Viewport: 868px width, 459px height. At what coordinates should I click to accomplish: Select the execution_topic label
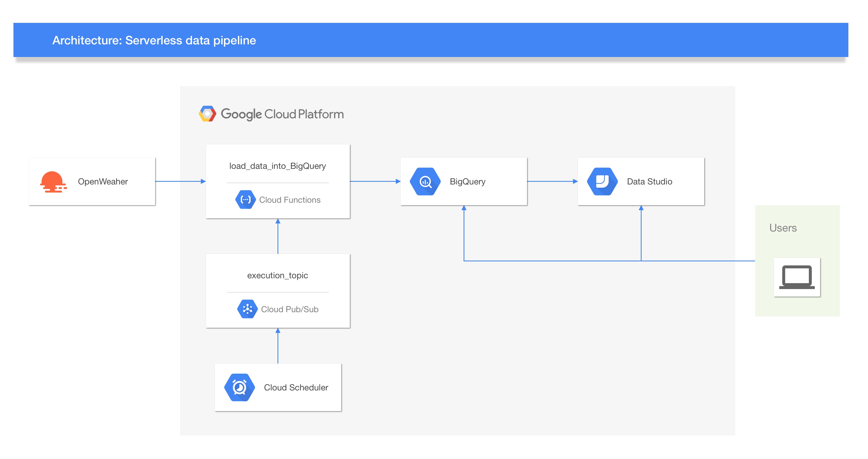pyautogui.click(x=277, y=275)
